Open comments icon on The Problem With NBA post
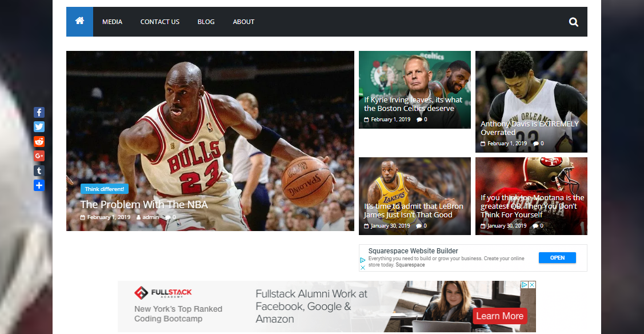The width and height of the screenshot is (644, 334). pos(167,217)
